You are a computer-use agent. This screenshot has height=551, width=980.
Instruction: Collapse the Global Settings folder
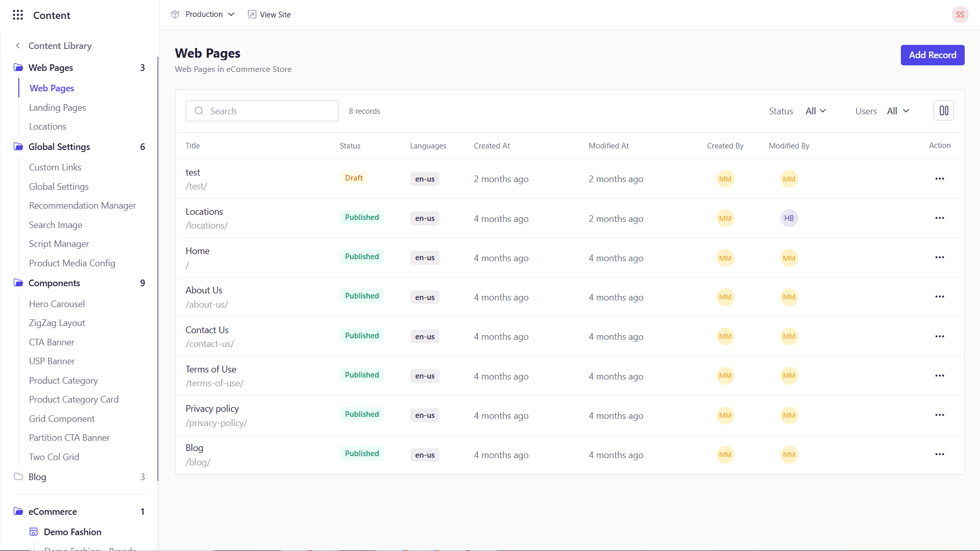click(x=59, y=147)
